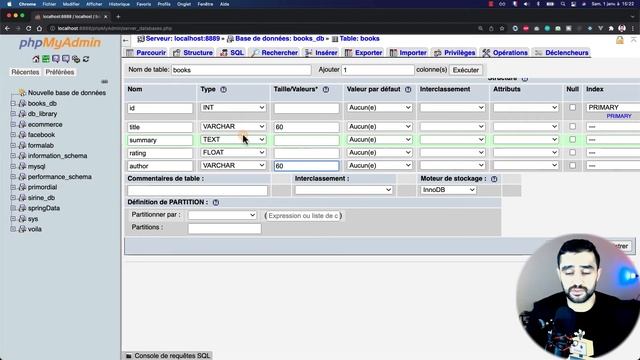Open Partitionner par dropdown
This screenshot has height=360, width=640.
222,215
